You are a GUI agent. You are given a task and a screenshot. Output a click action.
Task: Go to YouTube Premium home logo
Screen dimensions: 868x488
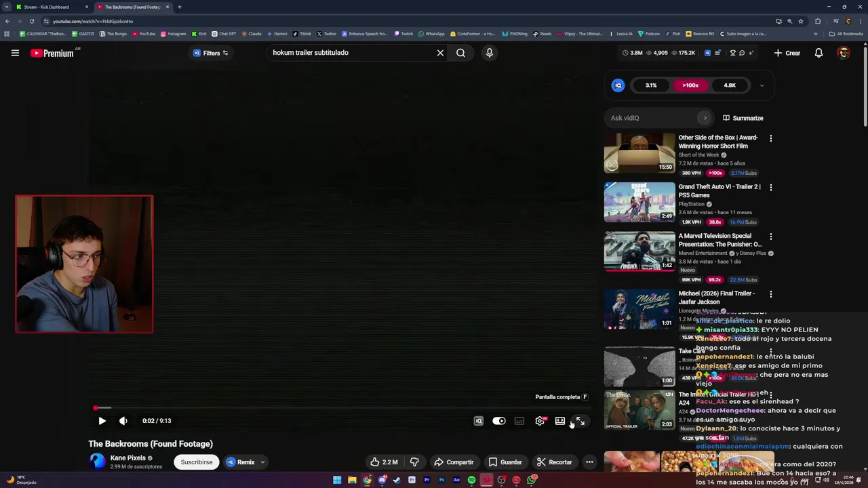(52, 53)
